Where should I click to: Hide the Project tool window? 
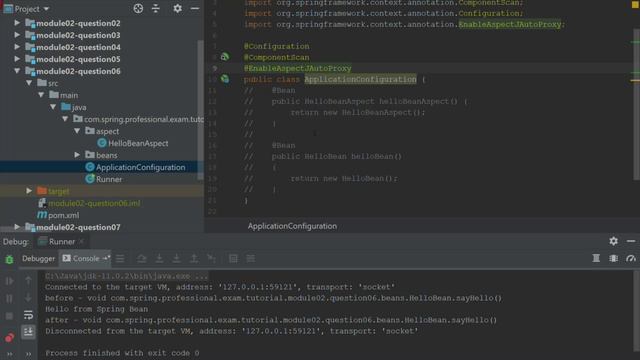(195, 9)
